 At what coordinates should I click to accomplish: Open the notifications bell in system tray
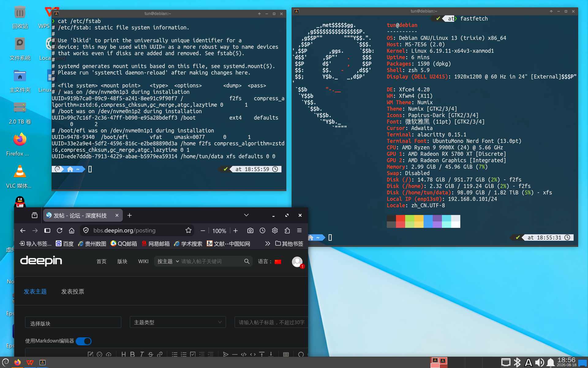click(551, 362)
